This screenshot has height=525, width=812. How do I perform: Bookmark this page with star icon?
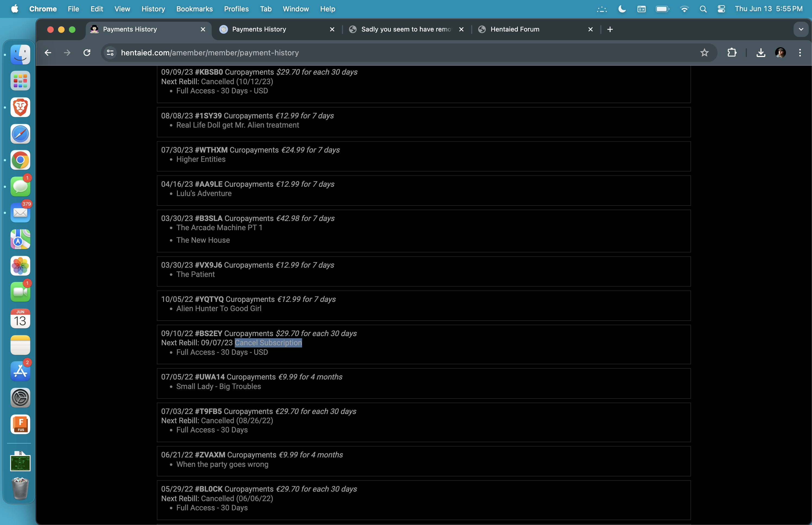coord(704,52)
